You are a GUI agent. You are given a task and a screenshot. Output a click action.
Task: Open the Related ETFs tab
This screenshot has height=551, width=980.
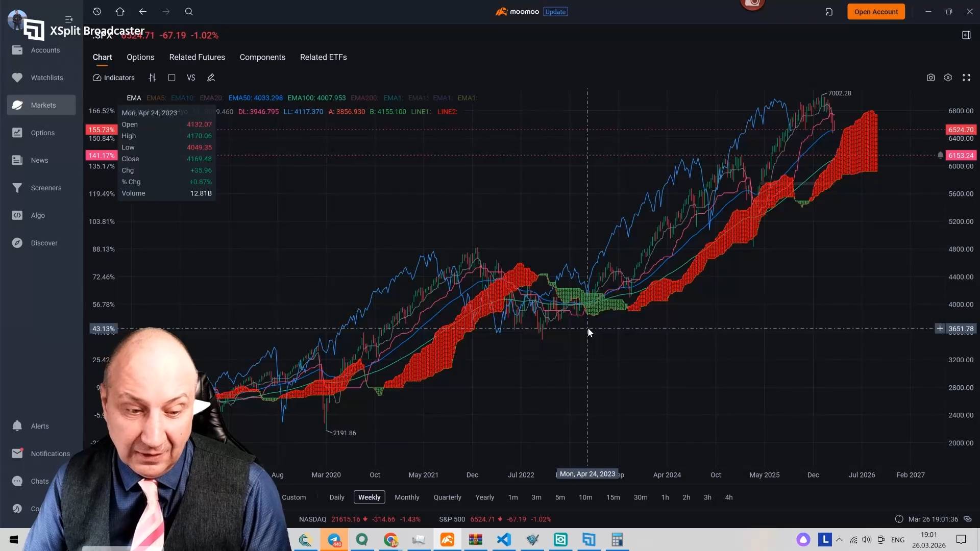323,57
